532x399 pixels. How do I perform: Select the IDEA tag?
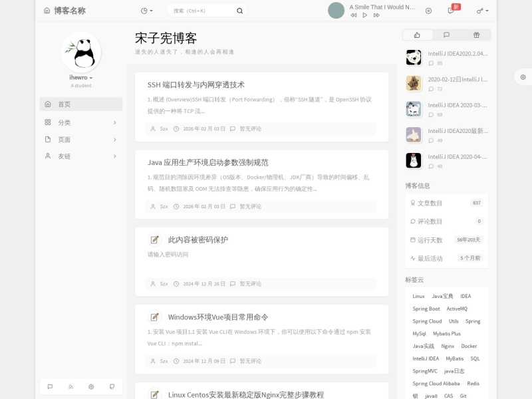click(x=465, y=296)
